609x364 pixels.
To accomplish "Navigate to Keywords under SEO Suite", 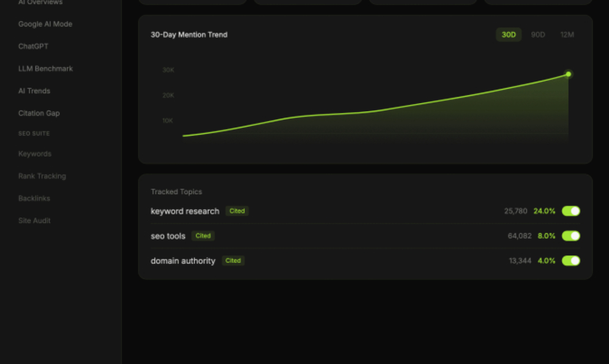I will (35, 154).
